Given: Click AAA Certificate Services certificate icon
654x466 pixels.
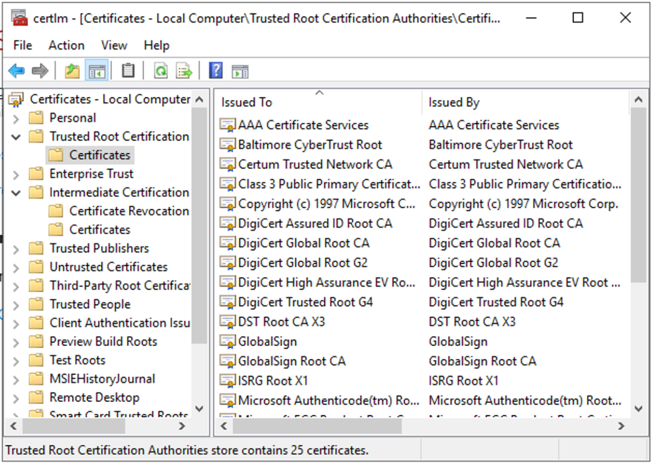Looking at the screenshot, I should (x=228, y=125).
